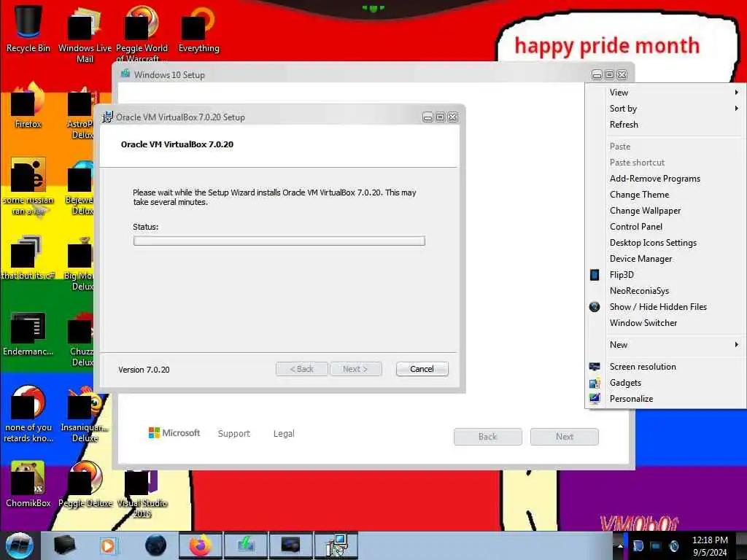Launch Windows Live Mail from desktop

point(85,34)
